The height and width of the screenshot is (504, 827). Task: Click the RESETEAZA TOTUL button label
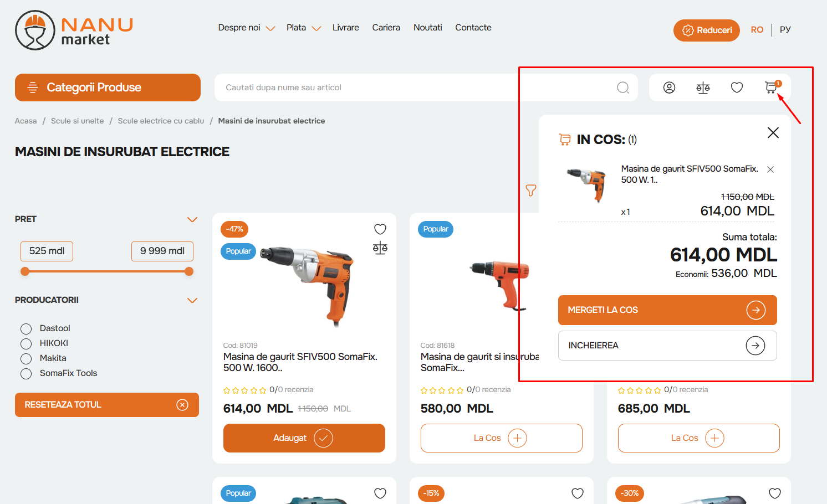[63, 405]
